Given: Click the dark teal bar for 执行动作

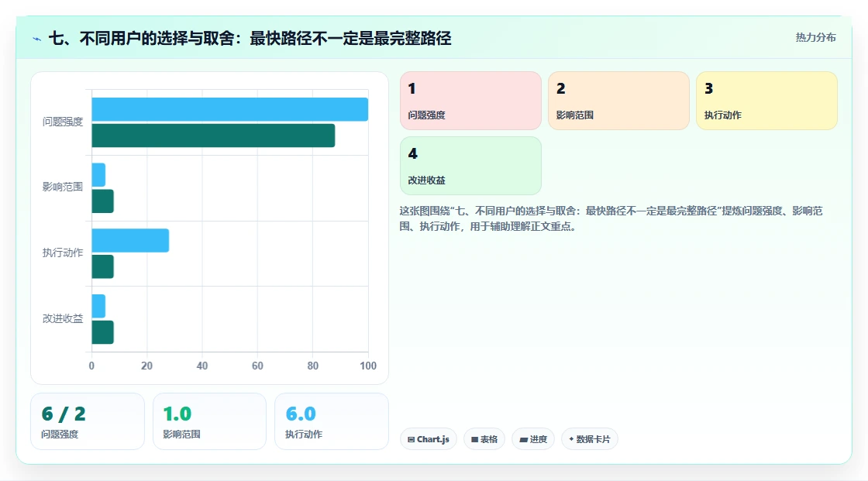Looking at the screenshot, I should [102, 266].
